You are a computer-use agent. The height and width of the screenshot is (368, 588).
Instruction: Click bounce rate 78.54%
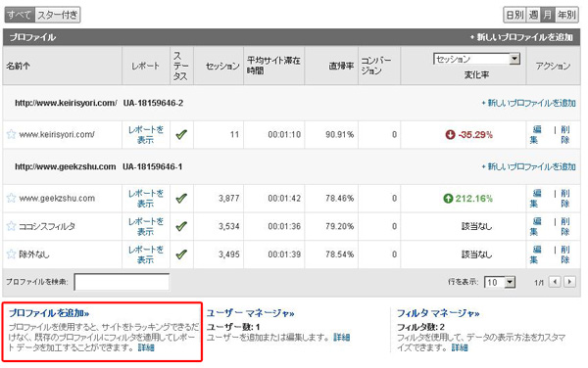pyautogui.click(x=340, y=254)
